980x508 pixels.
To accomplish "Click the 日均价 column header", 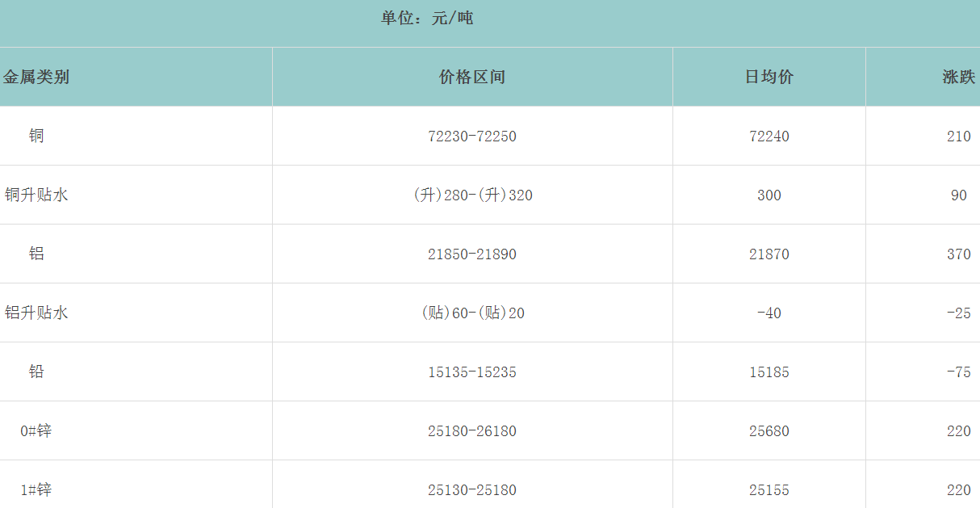I will [769, 78].
